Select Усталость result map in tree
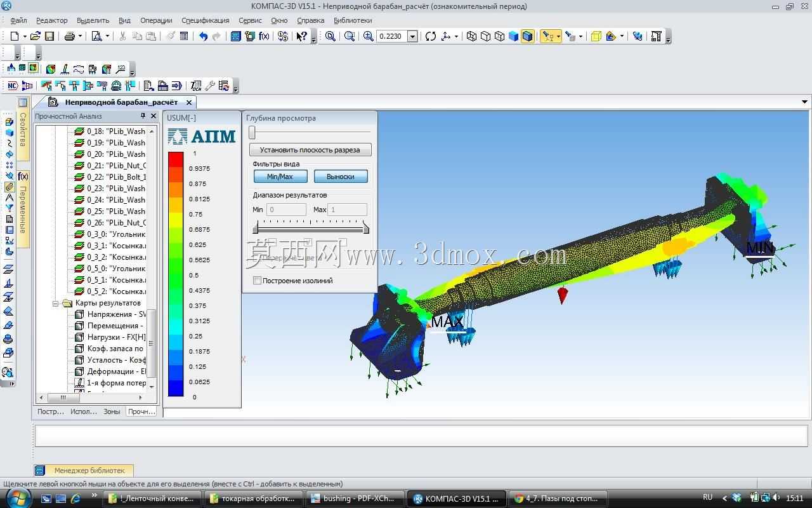 click(x=112, y=360)
